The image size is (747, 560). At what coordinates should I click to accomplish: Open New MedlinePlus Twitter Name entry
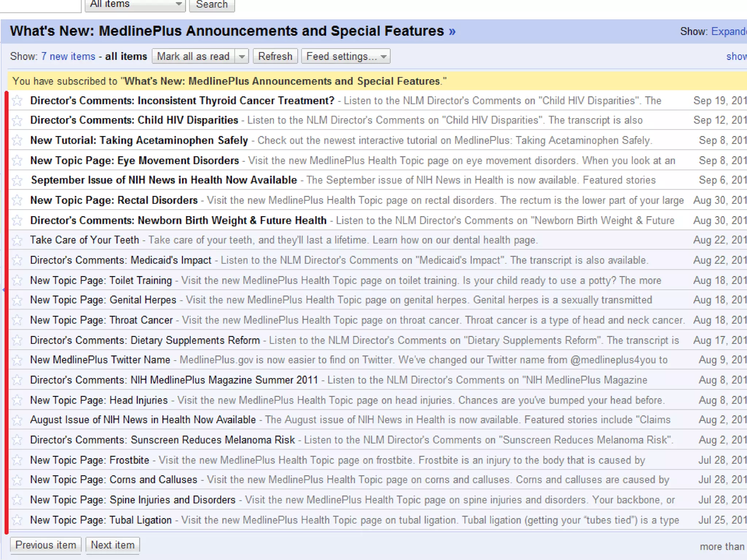tap(100, 360)
